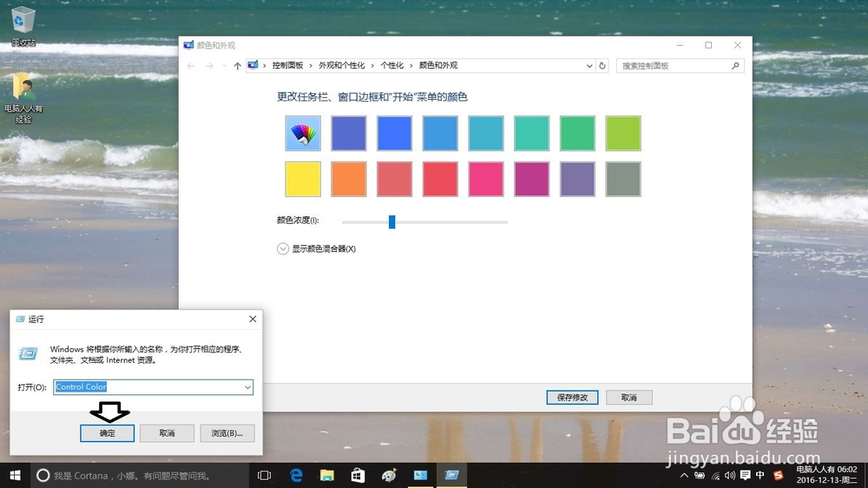868x488 pixels.
Task: Click the Cortana search box
Action: [139, 475]
